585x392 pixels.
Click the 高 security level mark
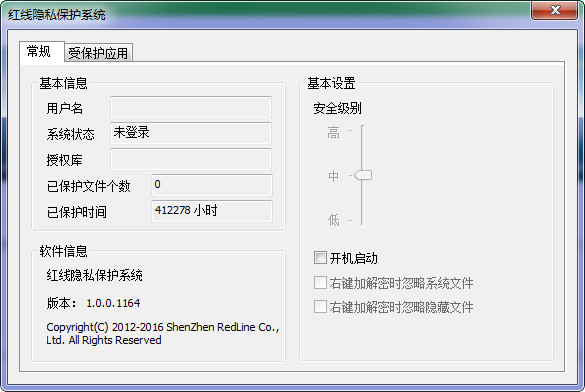point(334,132)
